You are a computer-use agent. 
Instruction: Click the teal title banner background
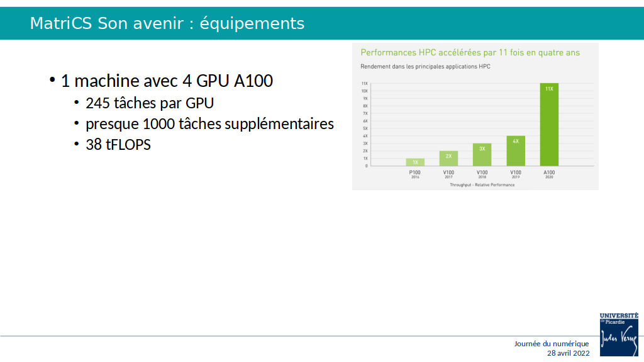(472, 23)
